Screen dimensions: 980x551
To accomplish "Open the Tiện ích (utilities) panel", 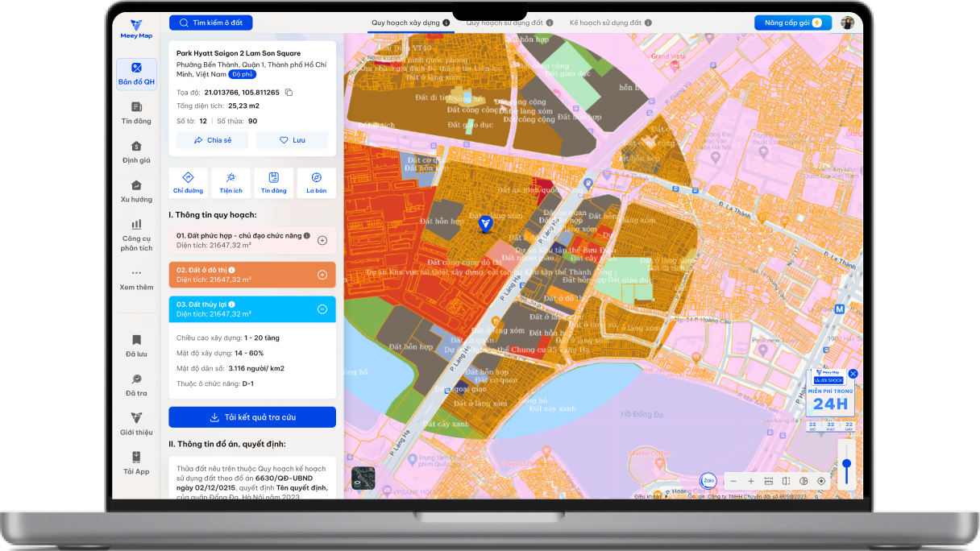I will tap(230, 183).
